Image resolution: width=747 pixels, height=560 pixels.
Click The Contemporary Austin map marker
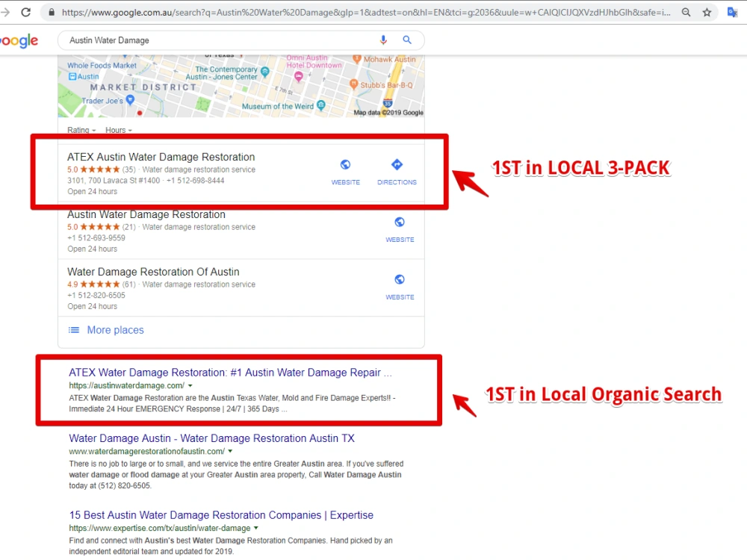click(265, 72)
